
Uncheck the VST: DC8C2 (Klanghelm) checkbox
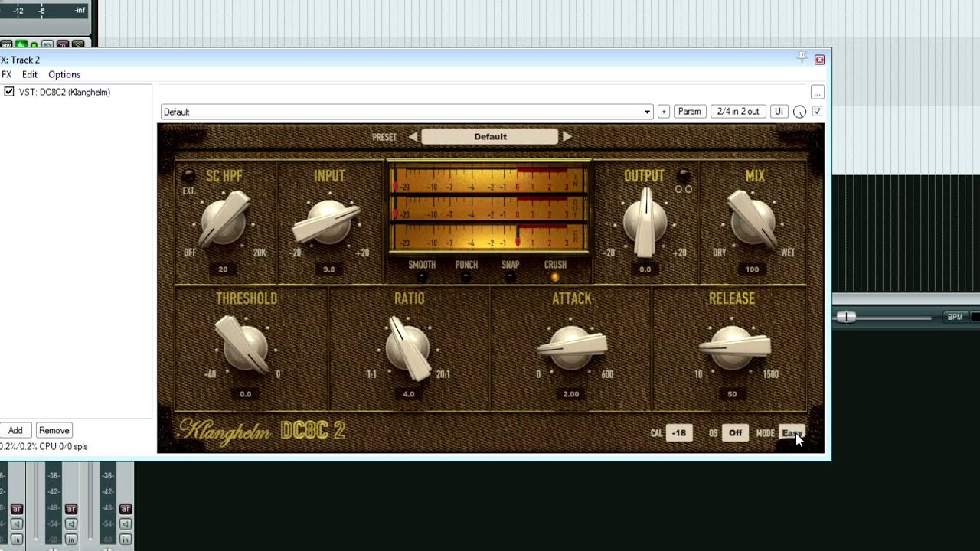coord(9,92)
